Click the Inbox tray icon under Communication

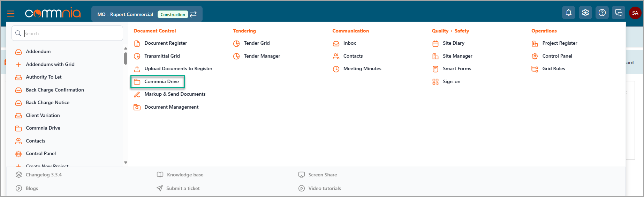[336, 43]
